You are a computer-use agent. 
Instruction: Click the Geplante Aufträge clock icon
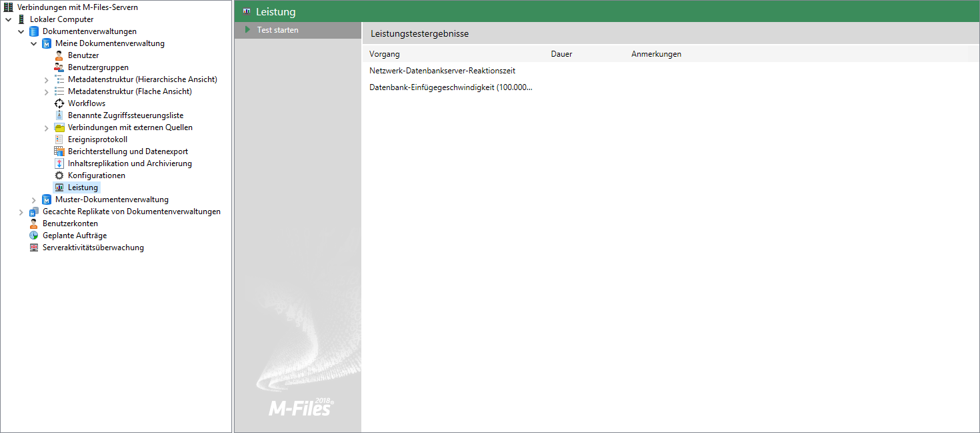(x=33, y=236)
